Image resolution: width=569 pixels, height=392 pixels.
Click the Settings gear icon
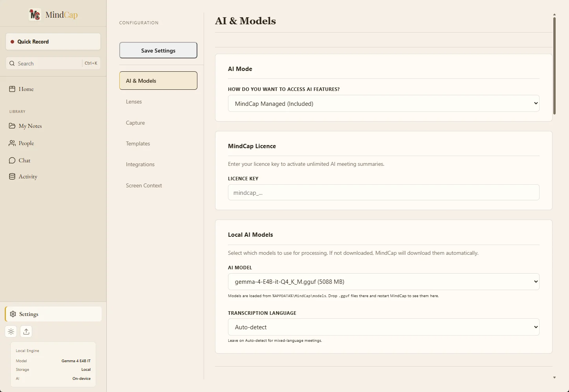pyautogui.click(x=13, y=314)
